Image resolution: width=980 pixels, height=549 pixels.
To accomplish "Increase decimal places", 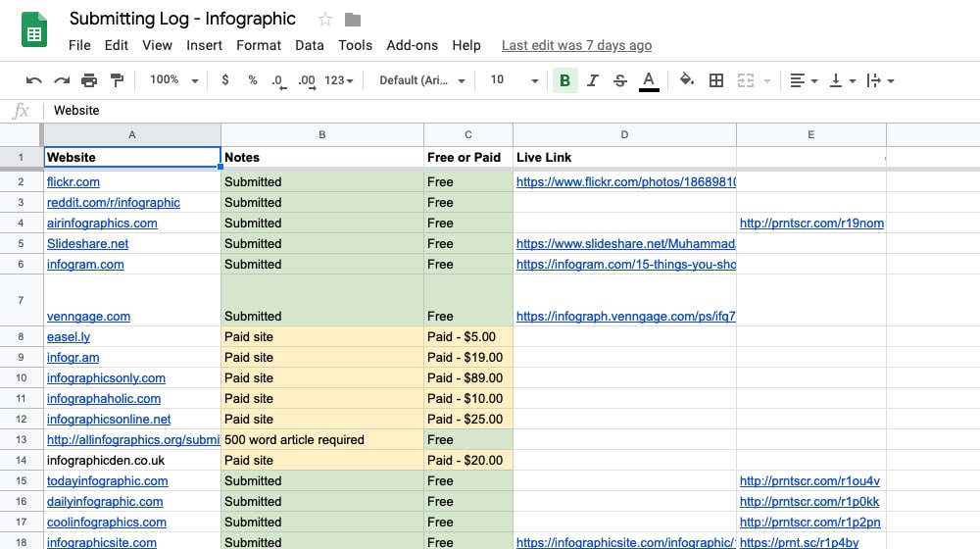I will click(307, 81).
